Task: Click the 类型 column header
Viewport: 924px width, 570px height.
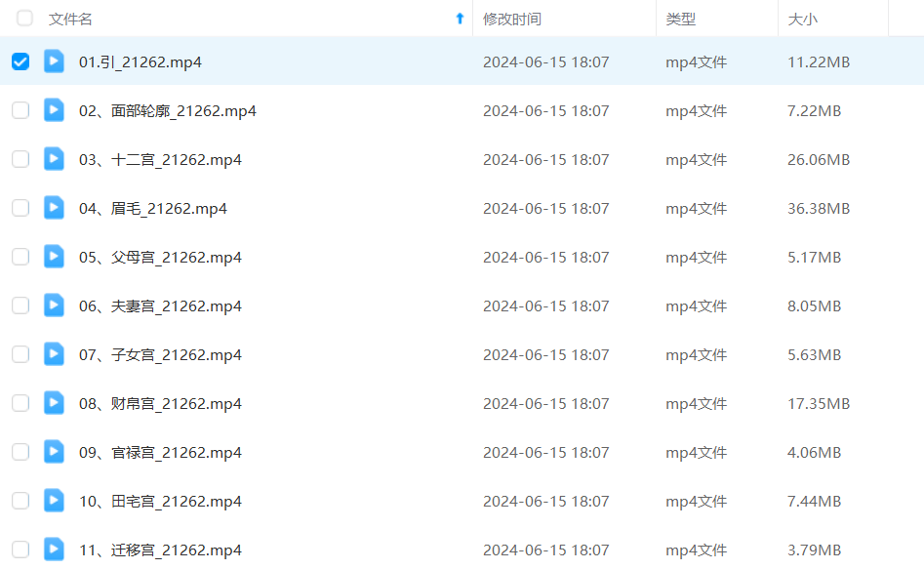Action: pos(681,19)
